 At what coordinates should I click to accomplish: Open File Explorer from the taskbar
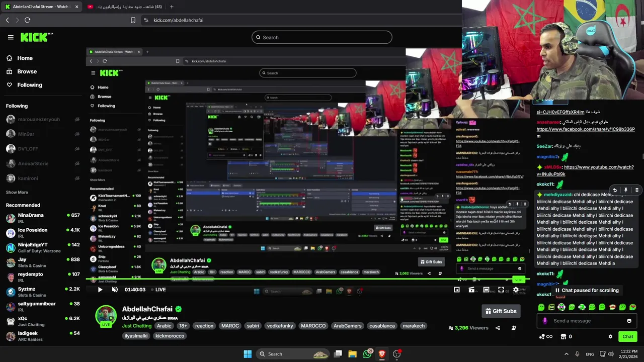click(352, 354)
